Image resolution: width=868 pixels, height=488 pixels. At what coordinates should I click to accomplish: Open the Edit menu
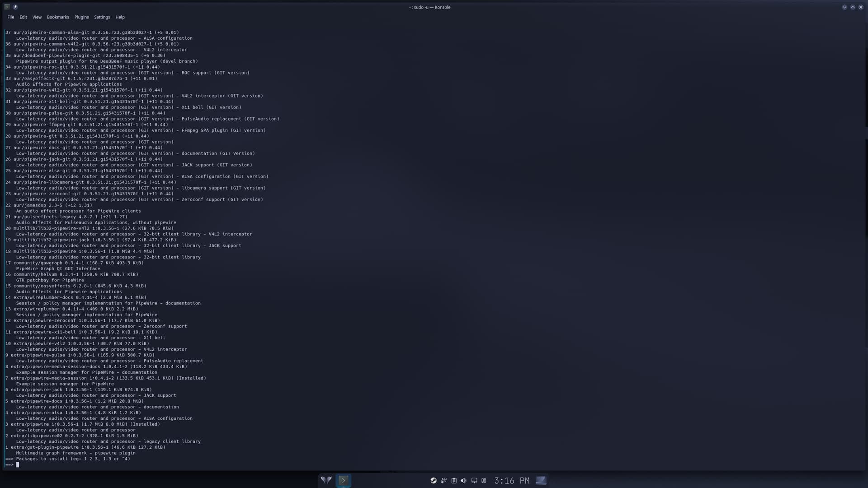[x=23, y=17]
